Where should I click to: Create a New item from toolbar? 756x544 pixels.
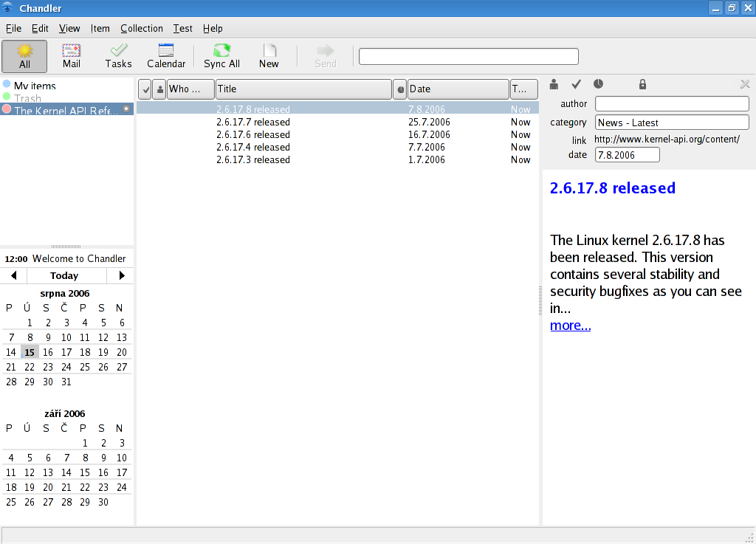[x=269, y=56]
